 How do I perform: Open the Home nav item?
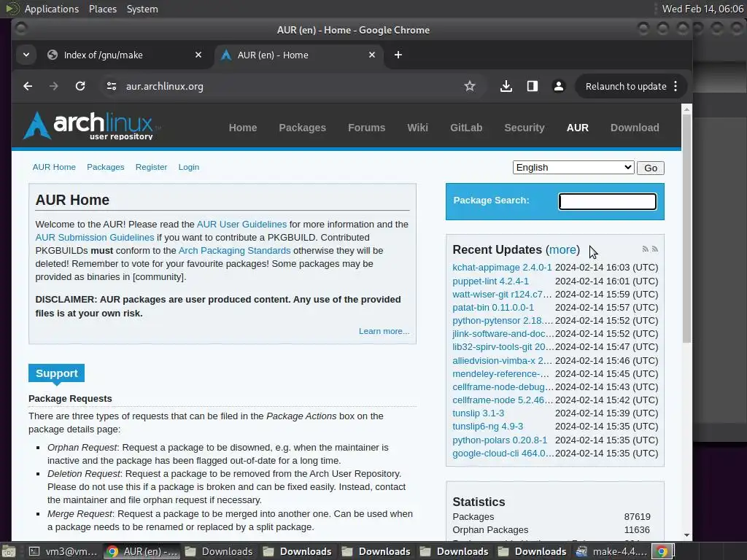(243, 128)
